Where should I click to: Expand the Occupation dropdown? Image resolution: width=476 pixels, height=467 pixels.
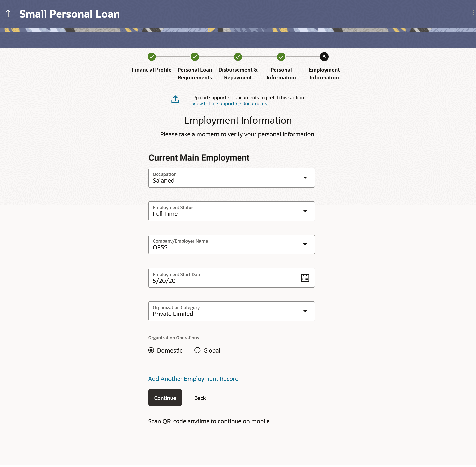305,178
